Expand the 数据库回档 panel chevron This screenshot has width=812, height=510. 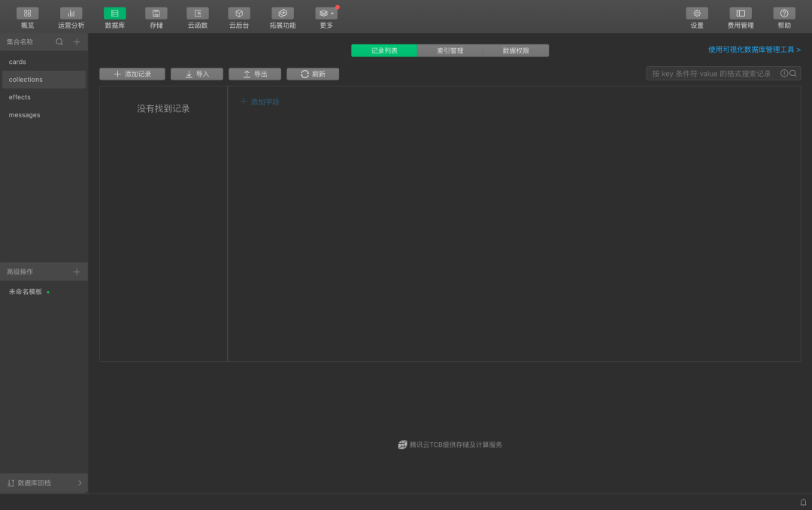80,483
